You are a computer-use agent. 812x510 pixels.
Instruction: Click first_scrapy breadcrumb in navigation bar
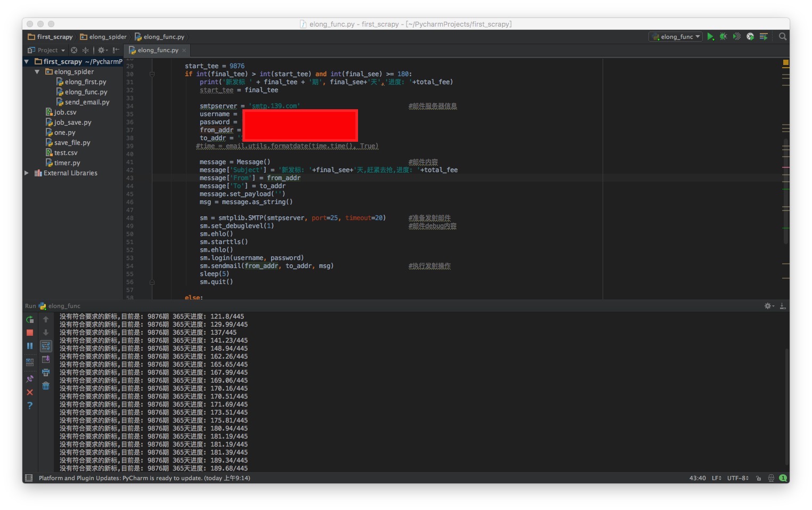click(x=50, y=37)
